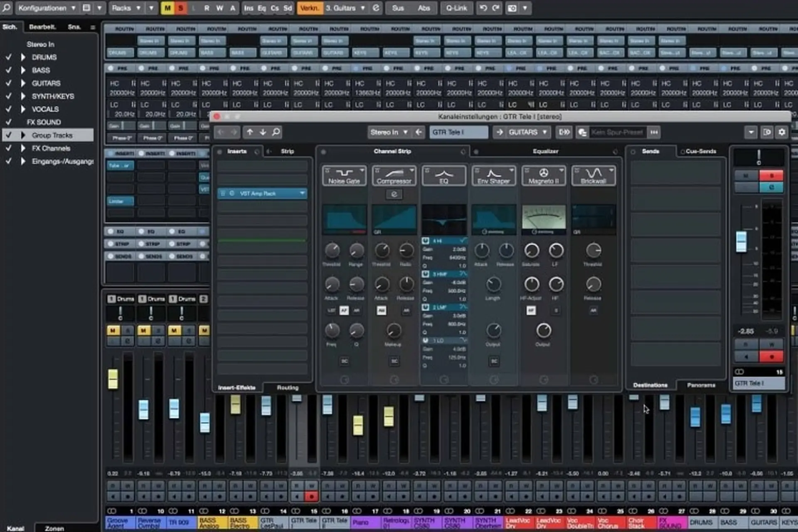Click the Destinations button below the Sends panel
This screenshot has width=798, height=532.
[650, 385]
